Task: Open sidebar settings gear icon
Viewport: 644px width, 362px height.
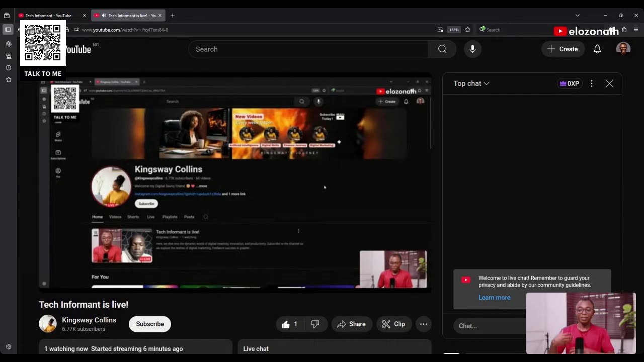Action: pos(9,347)
